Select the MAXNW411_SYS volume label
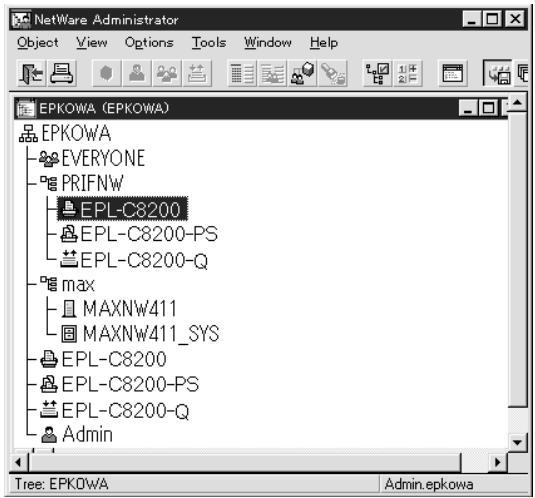This screenshot has height=498, width=535. (151, 334)
